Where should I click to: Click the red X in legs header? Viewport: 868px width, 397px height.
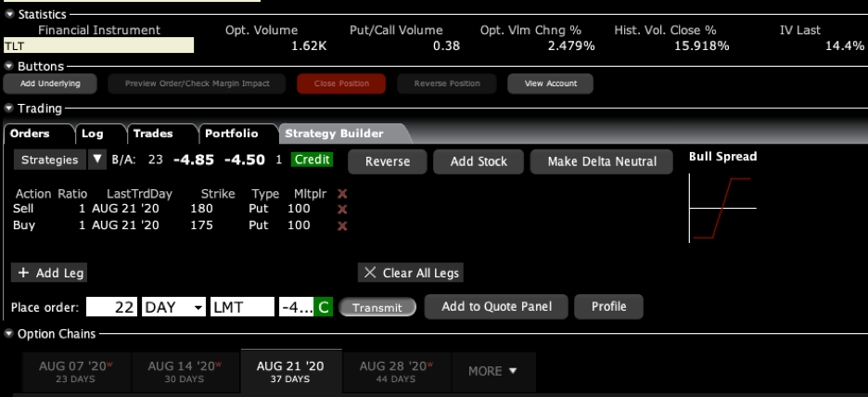point(341,194)
